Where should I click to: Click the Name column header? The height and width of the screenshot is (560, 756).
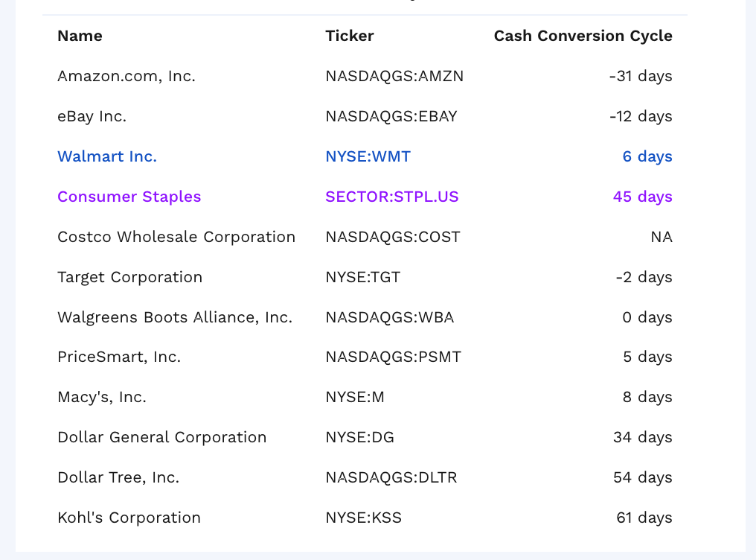click(x=80, y=36)
